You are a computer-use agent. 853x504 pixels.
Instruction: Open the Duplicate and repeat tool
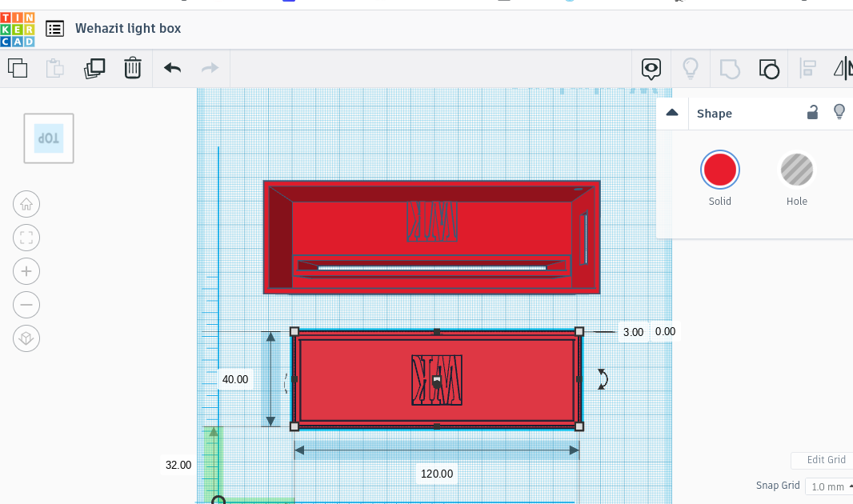coord(94,69)
